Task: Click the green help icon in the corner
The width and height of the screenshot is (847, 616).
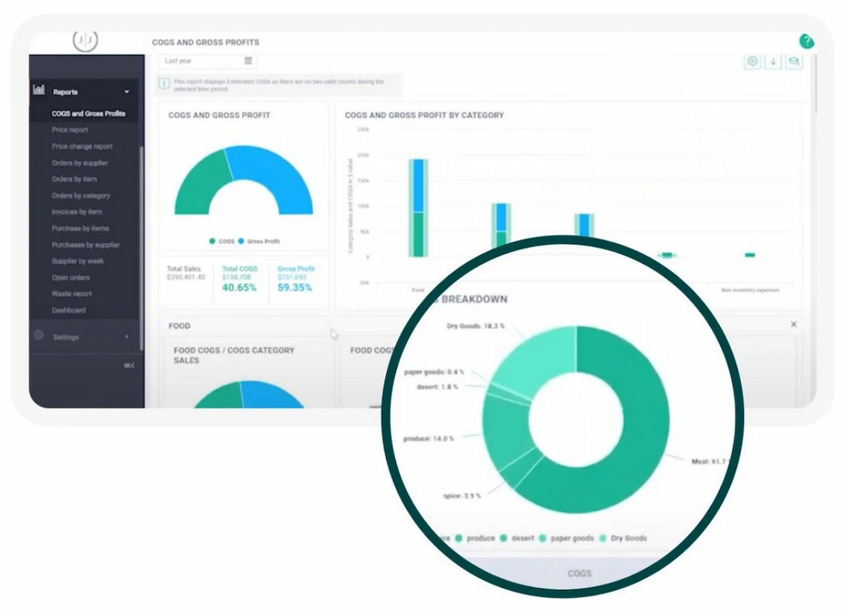Action: [807, 42]
